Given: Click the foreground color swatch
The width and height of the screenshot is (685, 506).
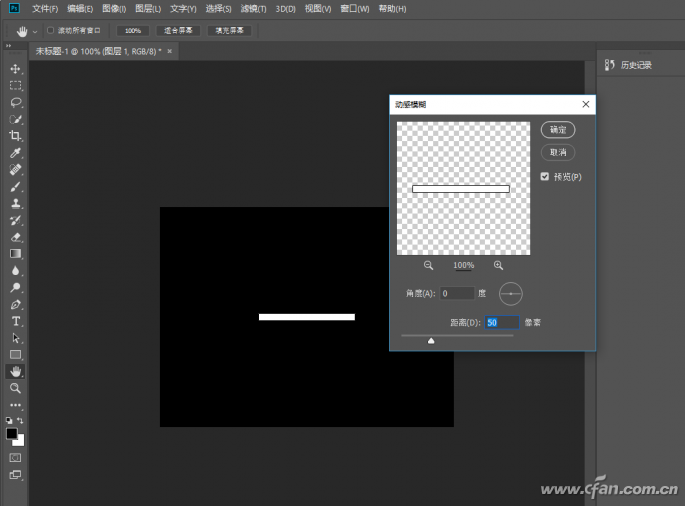Looking at the screenshot, I should (12, 433).
